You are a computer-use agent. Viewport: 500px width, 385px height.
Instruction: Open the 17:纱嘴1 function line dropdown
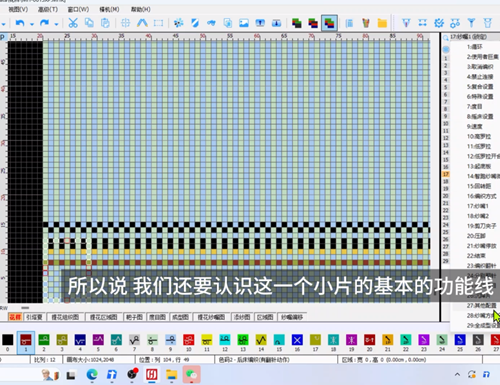click(468, 37)
